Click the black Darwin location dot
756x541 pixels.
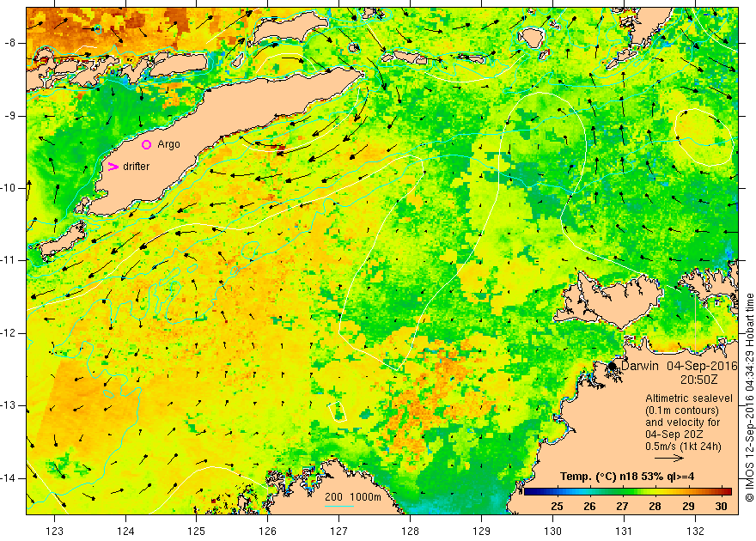click(x=613, y=366)
